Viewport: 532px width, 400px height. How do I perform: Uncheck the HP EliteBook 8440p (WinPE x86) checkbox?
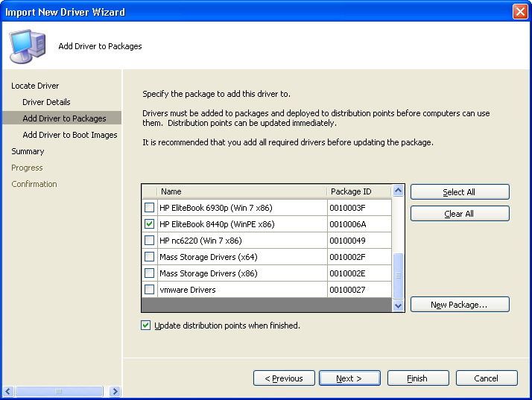149,224
